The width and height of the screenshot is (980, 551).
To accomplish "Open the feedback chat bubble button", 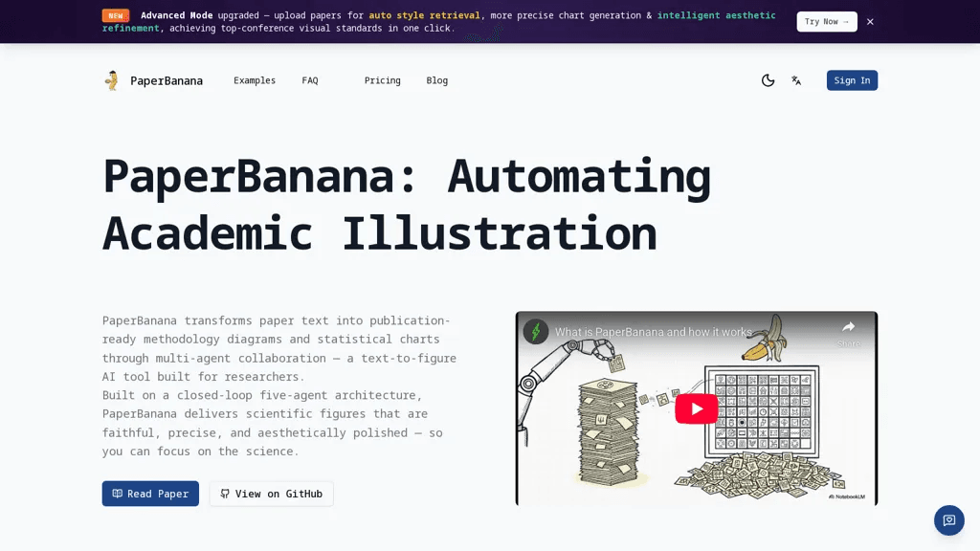I will [948, 519].
